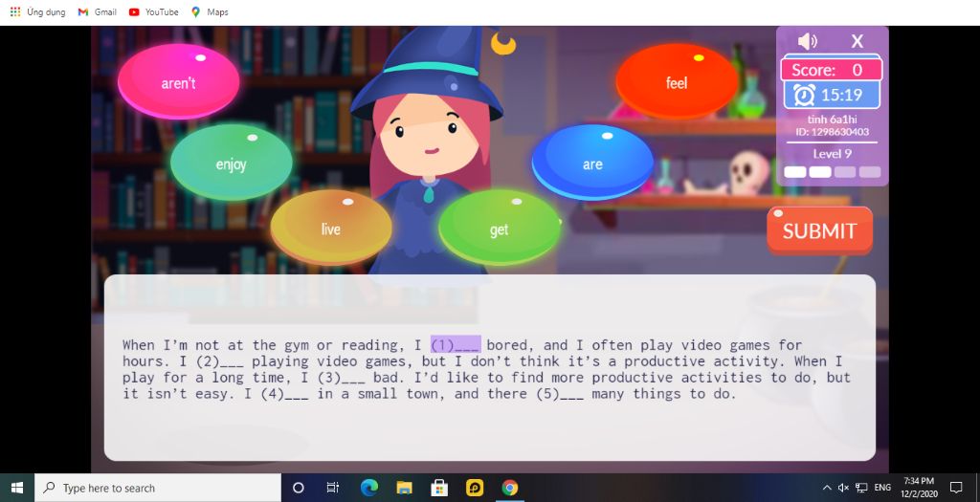980x502 pixels.
Task: Select the blue "are" word bubble
Action: [592, 163]
